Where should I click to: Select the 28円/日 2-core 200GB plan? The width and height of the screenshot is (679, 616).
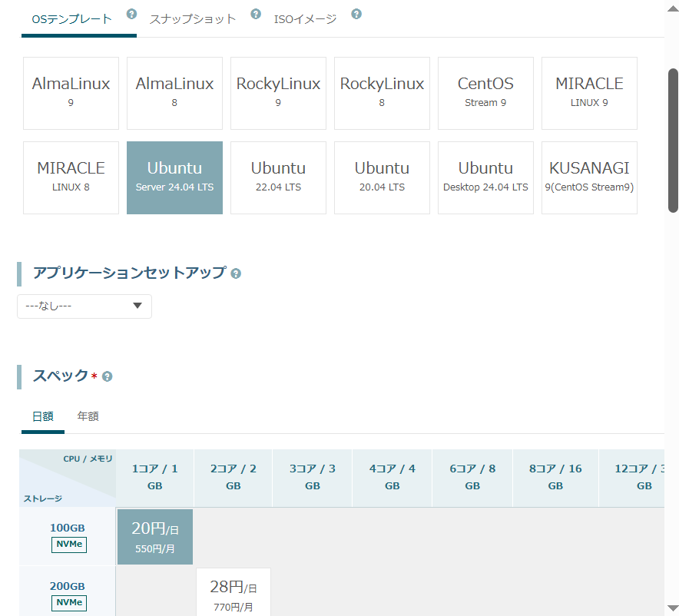[x=233, y=593]
